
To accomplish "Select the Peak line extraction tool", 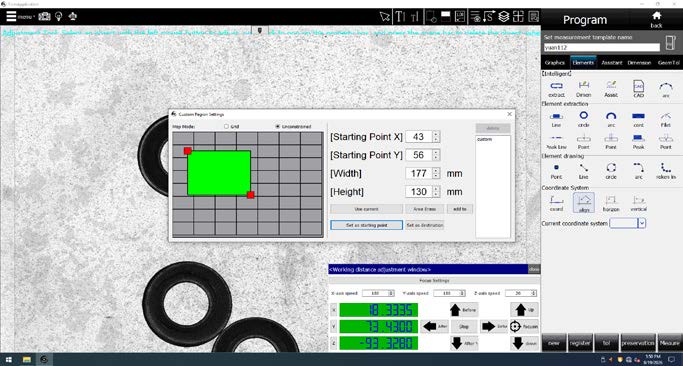I will (x=556, y=142).
